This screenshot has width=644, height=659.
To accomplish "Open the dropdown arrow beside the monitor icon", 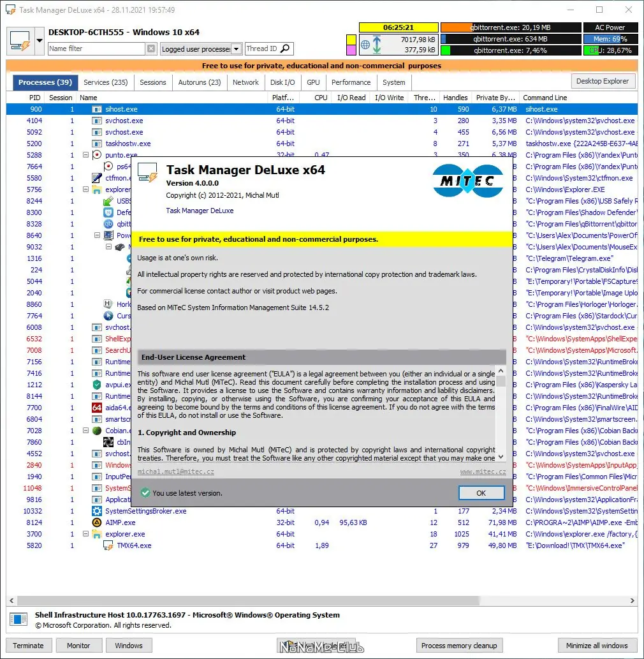I will [40, 41].
